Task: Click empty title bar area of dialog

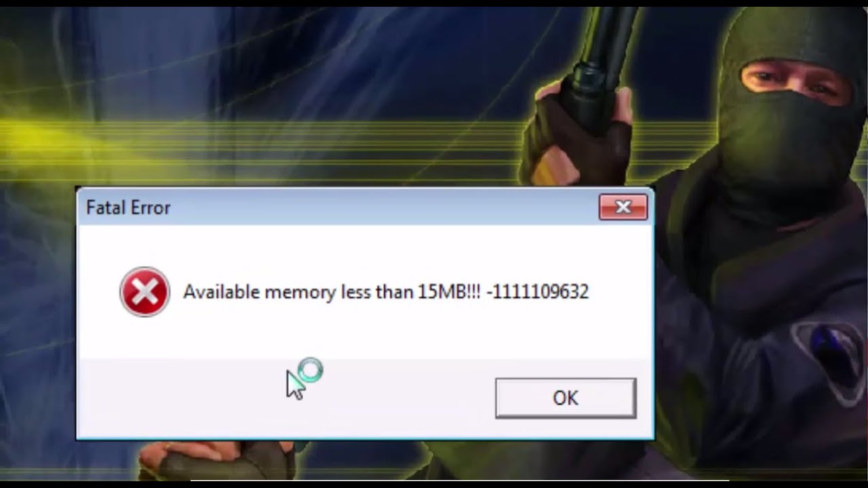Action: 380,207
